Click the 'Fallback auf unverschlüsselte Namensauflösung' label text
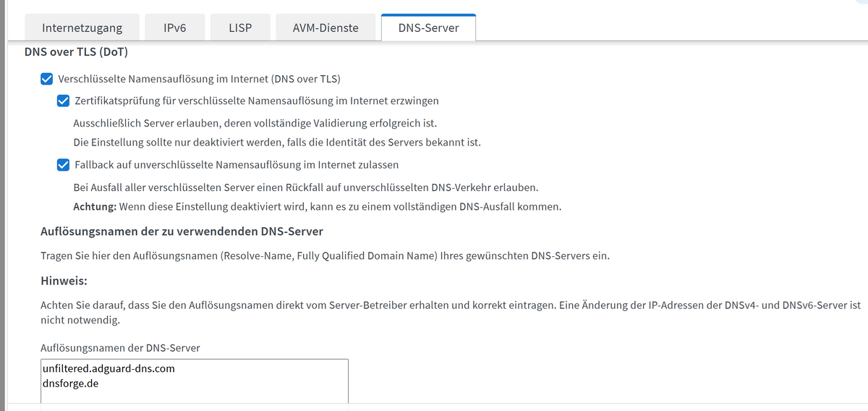This screenshot has height=411, width=868. pos(237,165)
